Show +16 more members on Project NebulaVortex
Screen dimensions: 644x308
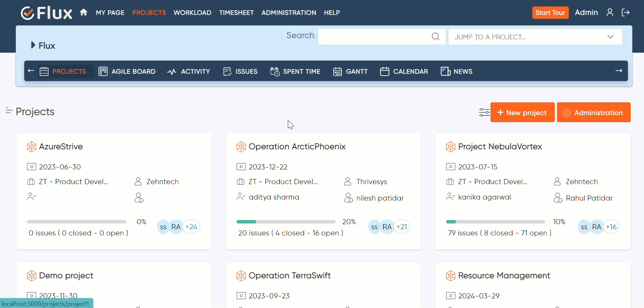[611, 227]
